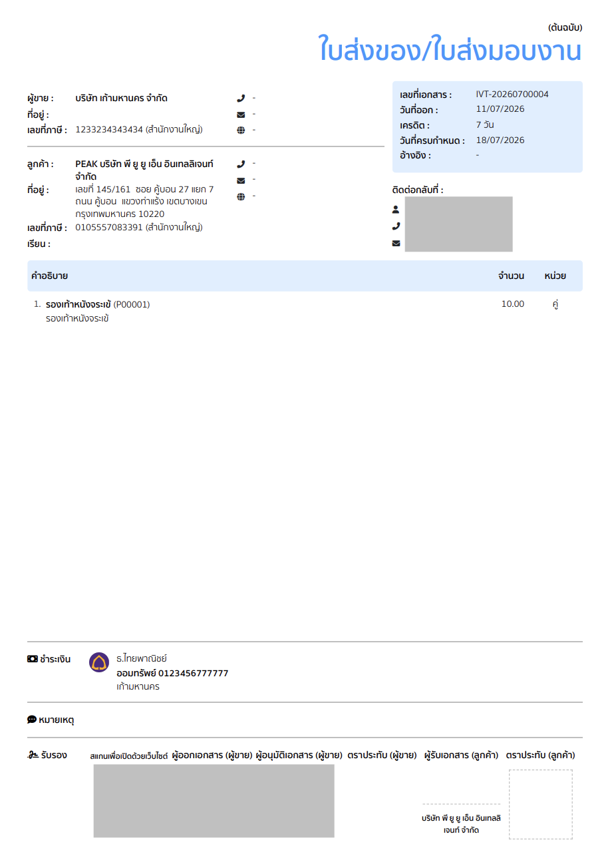Screen dimensions: 612x868
Task: Select document number IVT-20260700004
Action: 512,95
